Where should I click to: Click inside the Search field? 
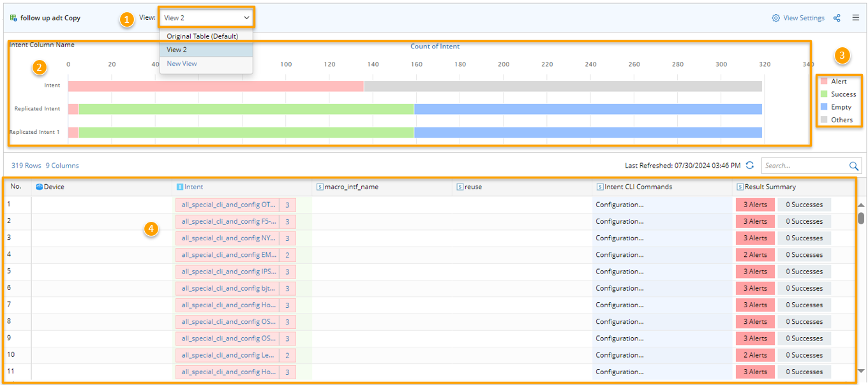[x=804, y=166]
